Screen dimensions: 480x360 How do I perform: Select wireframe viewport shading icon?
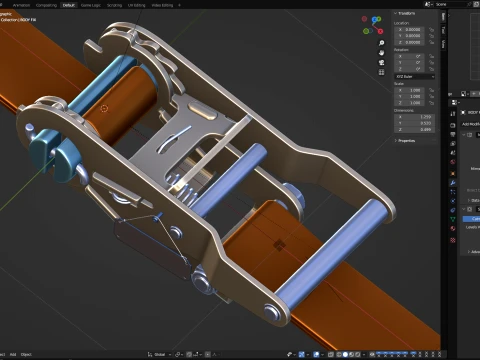[x=339, y=354]
